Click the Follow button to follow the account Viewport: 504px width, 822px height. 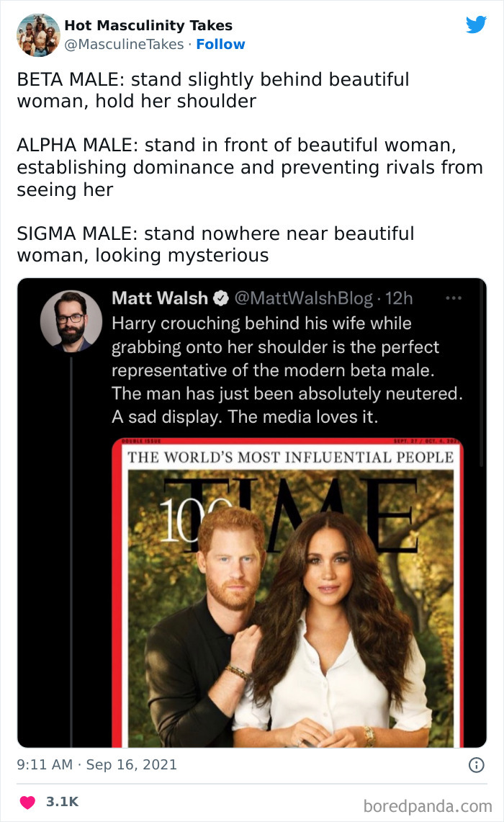[220, 44]
